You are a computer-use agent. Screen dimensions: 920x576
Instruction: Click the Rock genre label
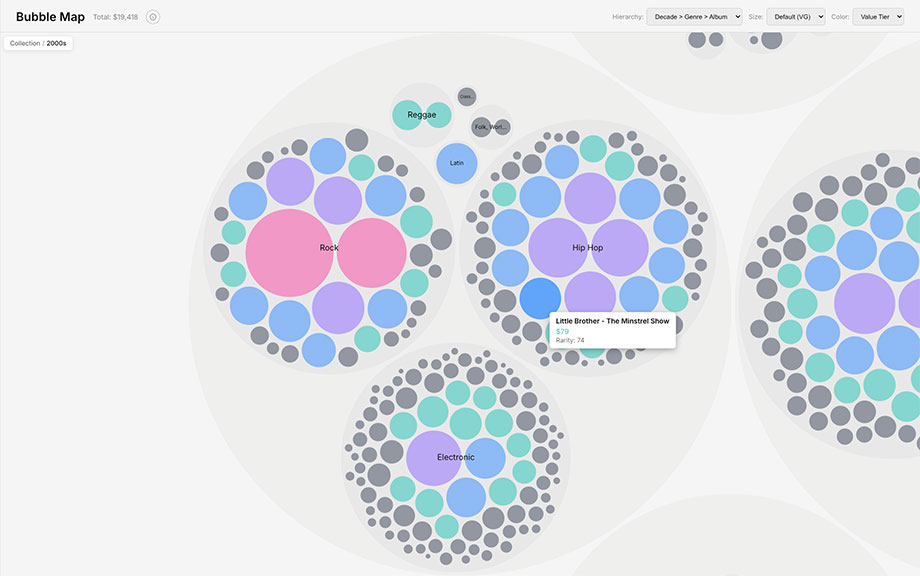coord(329,248)
